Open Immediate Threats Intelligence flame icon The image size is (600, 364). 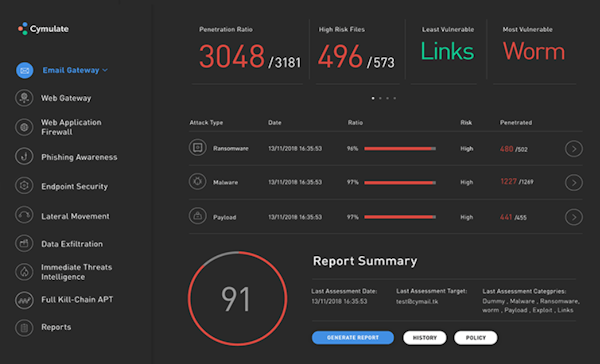pos(24,272)
